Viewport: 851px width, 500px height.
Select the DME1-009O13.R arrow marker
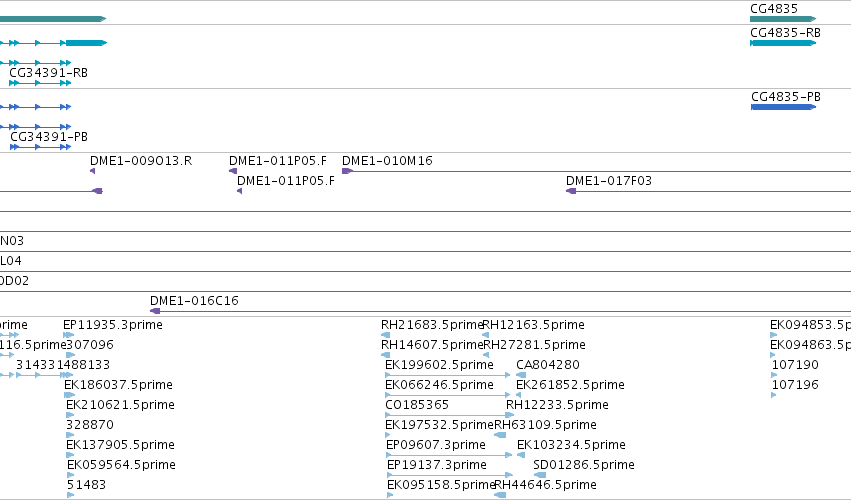tap(92, 171)
